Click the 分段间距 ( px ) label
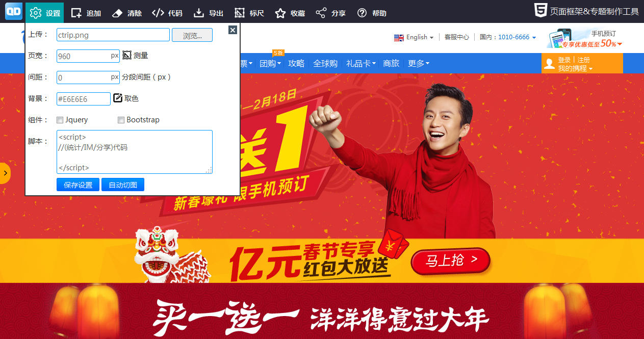Image resolution: width=644 pixels, height=339 pixels. click(x=146, y=77)
